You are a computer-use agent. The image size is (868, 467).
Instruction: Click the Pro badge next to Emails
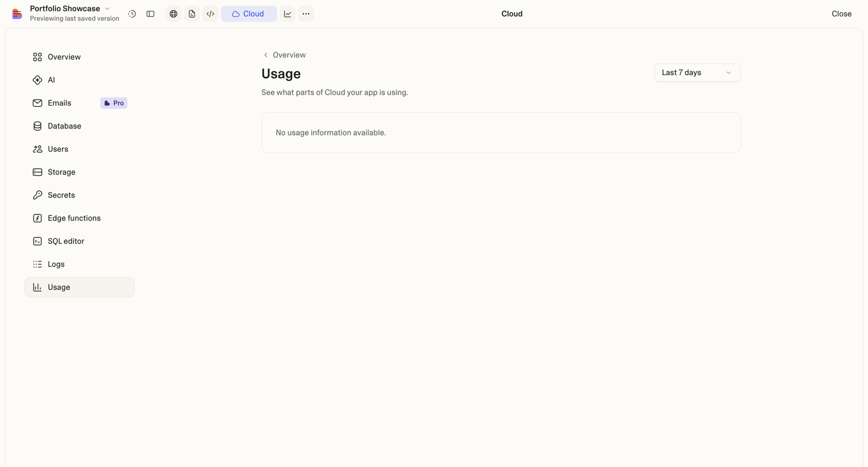(114, 103)
